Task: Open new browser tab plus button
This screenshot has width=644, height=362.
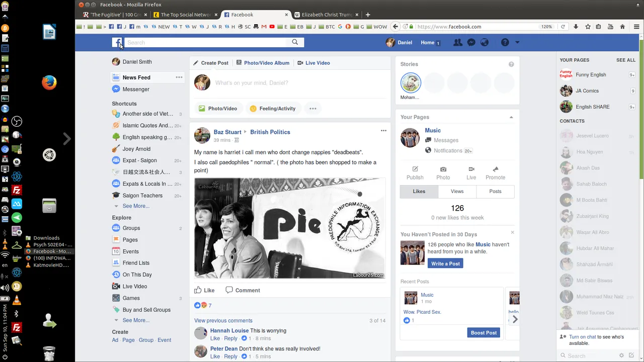Action: point(368,15)
